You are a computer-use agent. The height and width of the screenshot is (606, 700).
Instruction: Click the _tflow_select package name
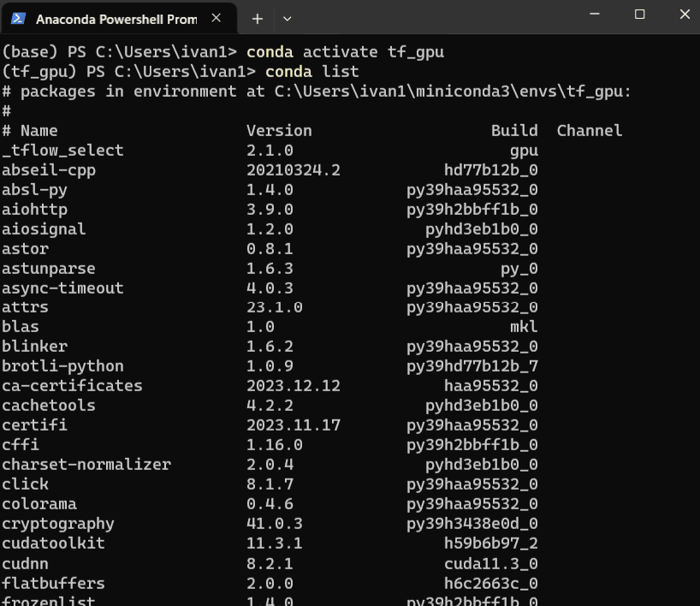coord(62,151)
